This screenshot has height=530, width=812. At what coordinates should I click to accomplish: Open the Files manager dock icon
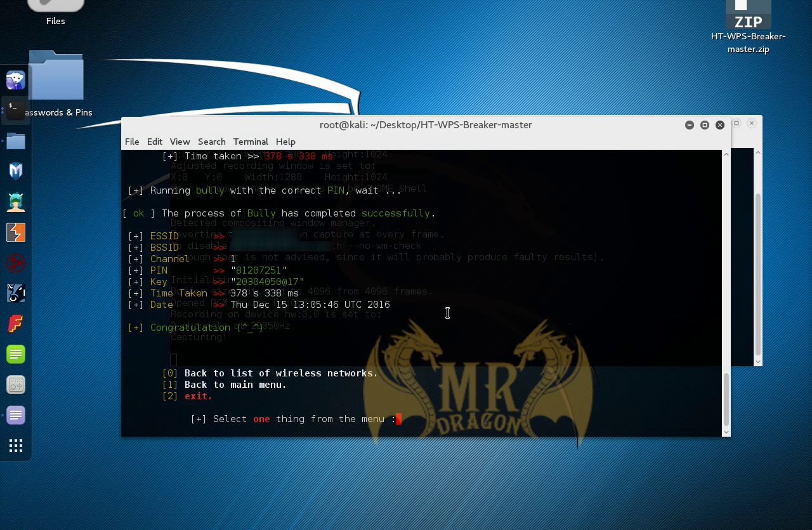coord(16,141)
